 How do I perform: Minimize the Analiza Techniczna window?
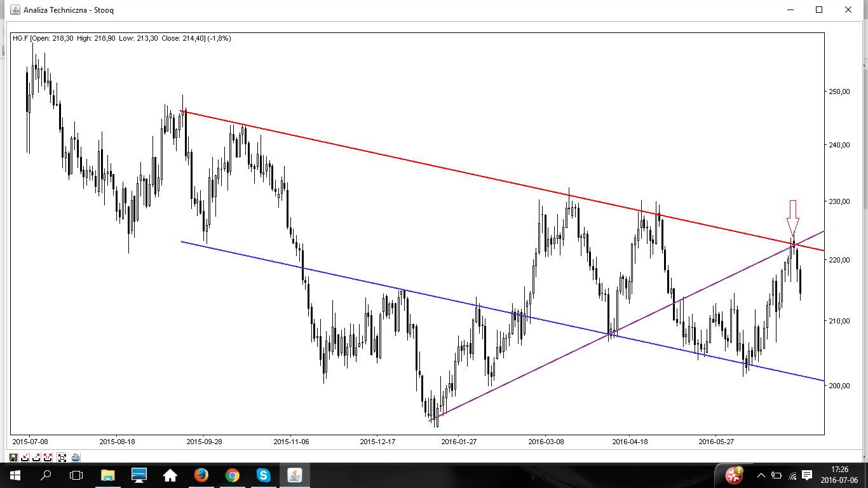tap(790, 10)
